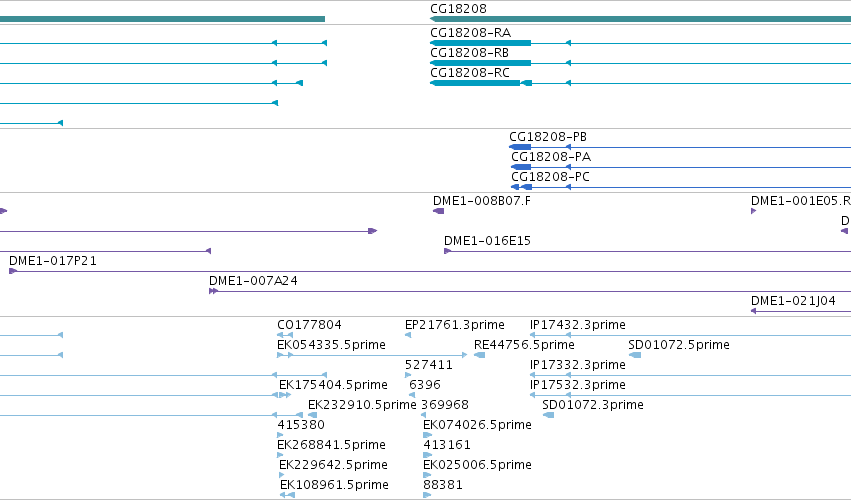Click the SD01072.3prime label
Viewport: 851px width, 500px height.
click(593, 406)
